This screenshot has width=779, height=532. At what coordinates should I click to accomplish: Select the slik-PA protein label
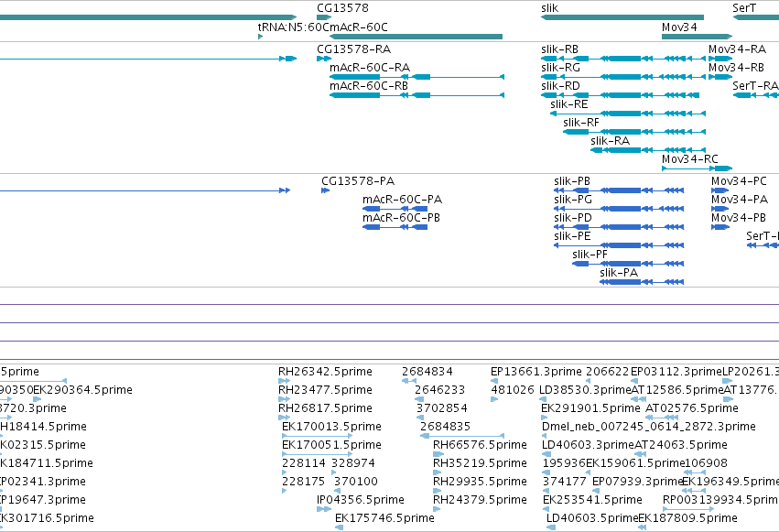click(619, 273)
